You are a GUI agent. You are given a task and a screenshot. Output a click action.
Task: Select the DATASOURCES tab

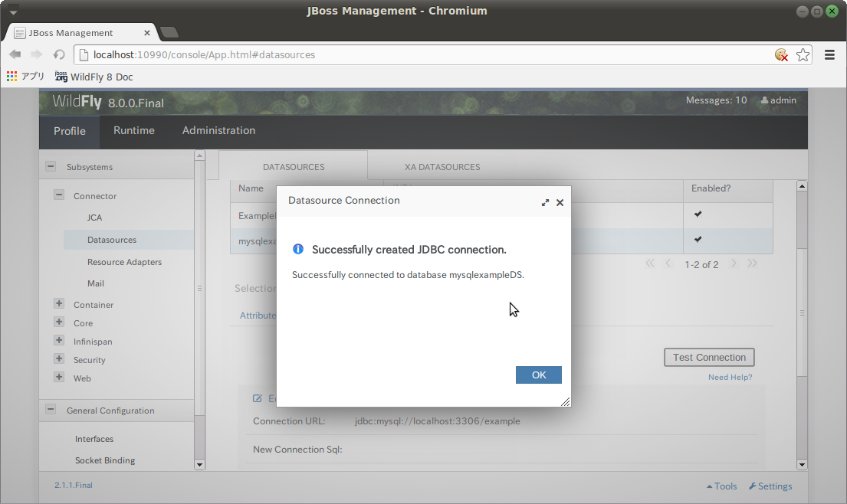coord(294,167)
